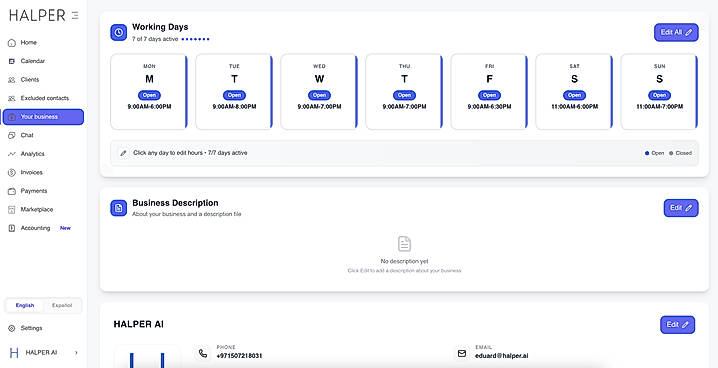Select the WED day card letter W

click(319, 79)
